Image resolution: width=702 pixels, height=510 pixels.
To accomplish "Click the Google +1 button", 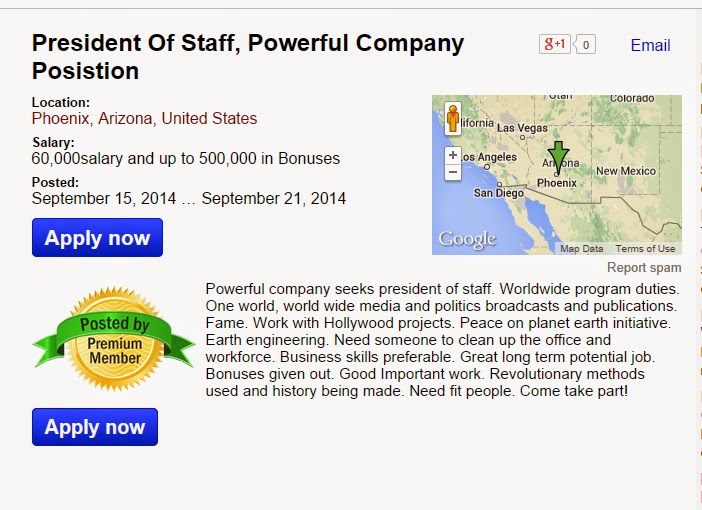I will 555,44.
